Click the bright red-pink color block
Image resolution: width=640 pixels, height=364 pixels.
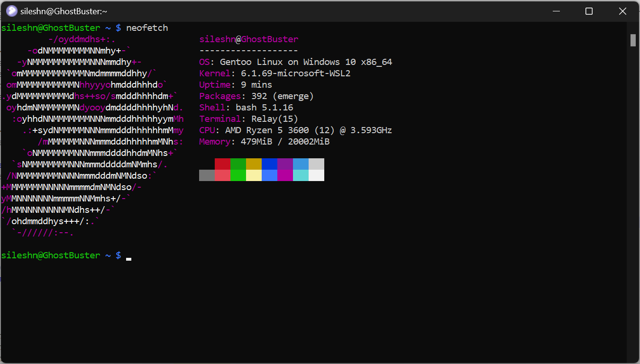tap(222, 175)
